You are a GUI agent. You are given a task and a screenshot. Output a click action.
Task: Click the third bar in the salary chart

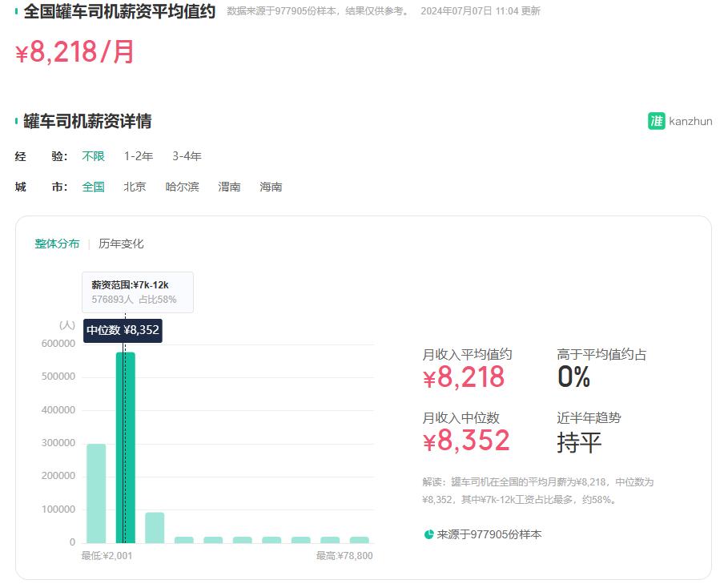click(x=155, y=528)
